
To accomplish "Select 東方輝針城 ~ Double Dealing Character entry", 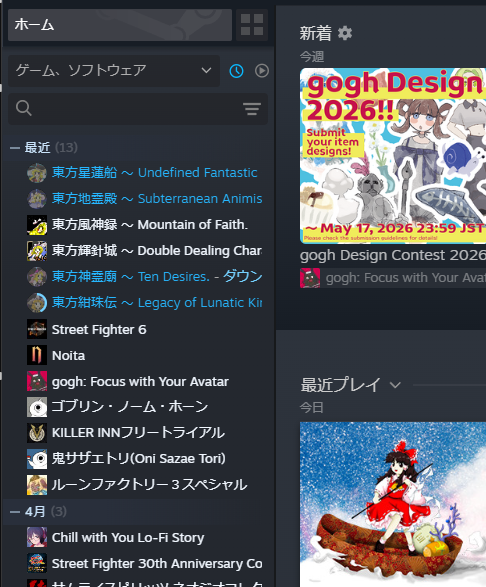I will 157,250.
